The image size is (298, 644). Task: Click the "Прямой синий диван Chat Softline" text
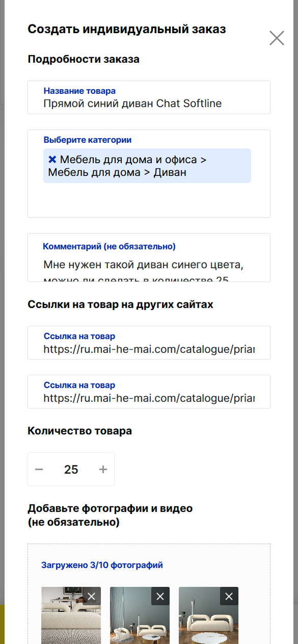[x=134, y=103]
